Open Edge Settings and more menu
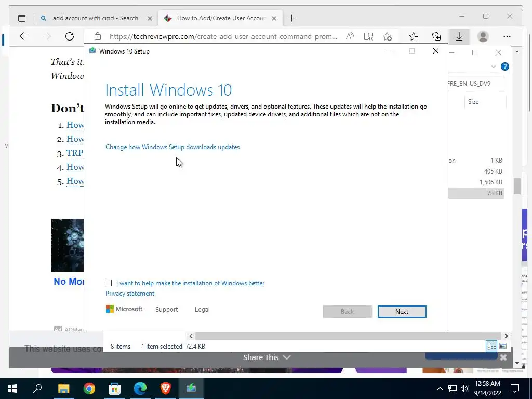The image size is (532, 399). tap(507, 36)
